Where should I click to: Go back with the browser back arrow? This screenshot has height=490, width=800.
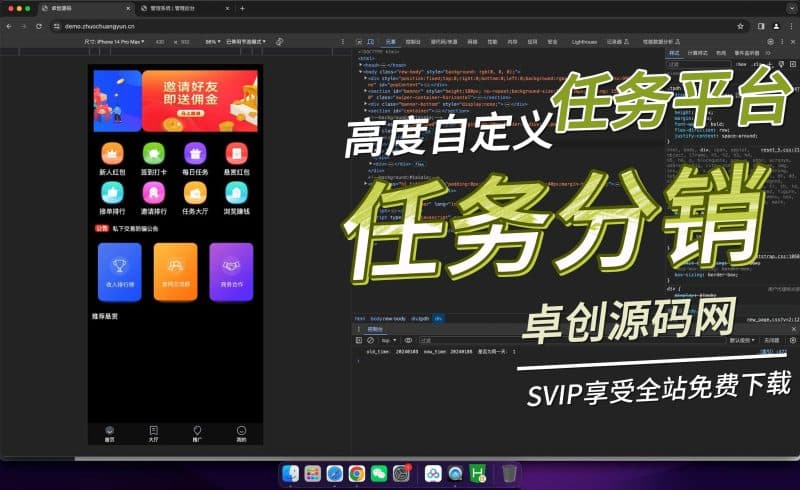coord(9,26)
